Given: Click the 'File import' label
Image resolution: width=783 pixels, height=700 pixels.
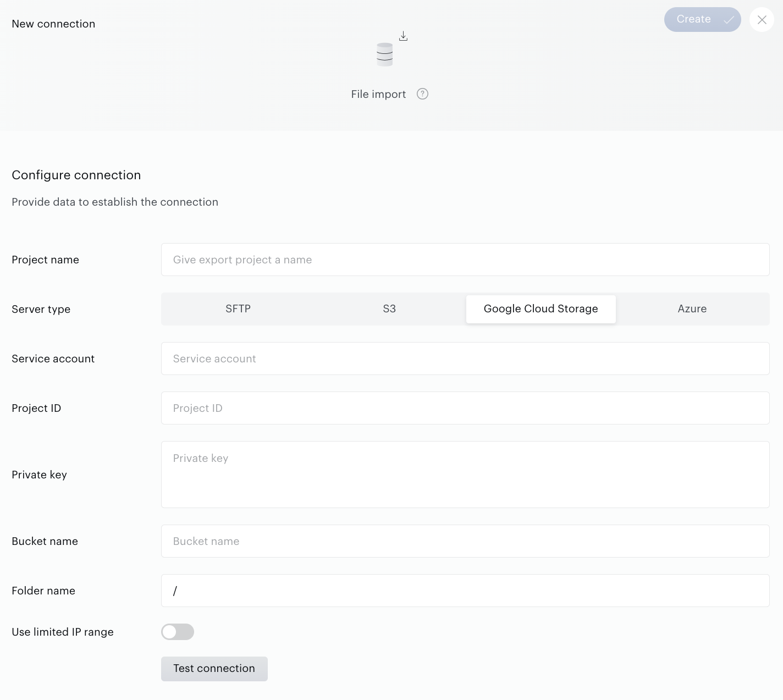Looking at the screenshot, I should pyautogui.click(x=378, y=94).
